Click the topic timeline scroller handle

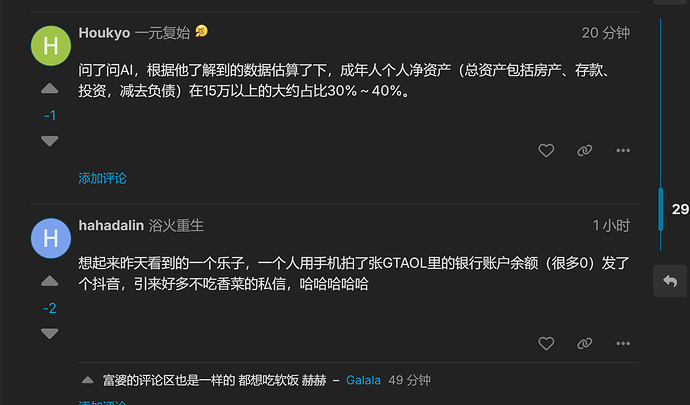[x=661, y=209]
